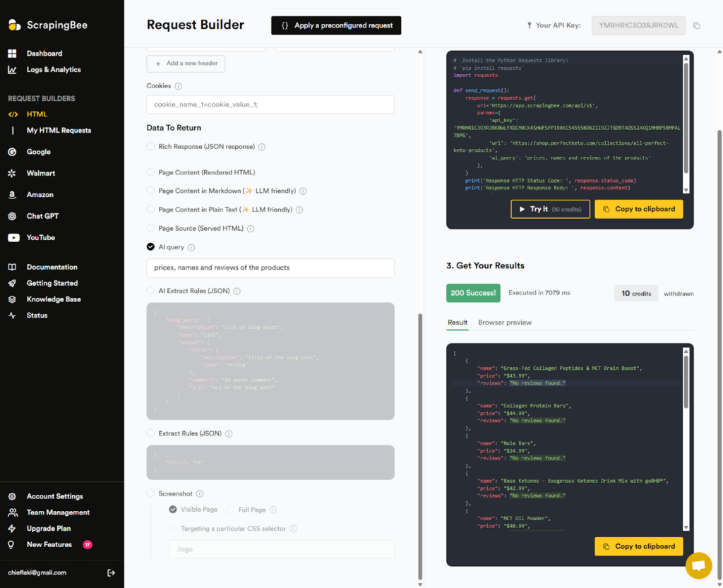
Task: Open the YouTube request builder
Action: [x=40, y=238]
